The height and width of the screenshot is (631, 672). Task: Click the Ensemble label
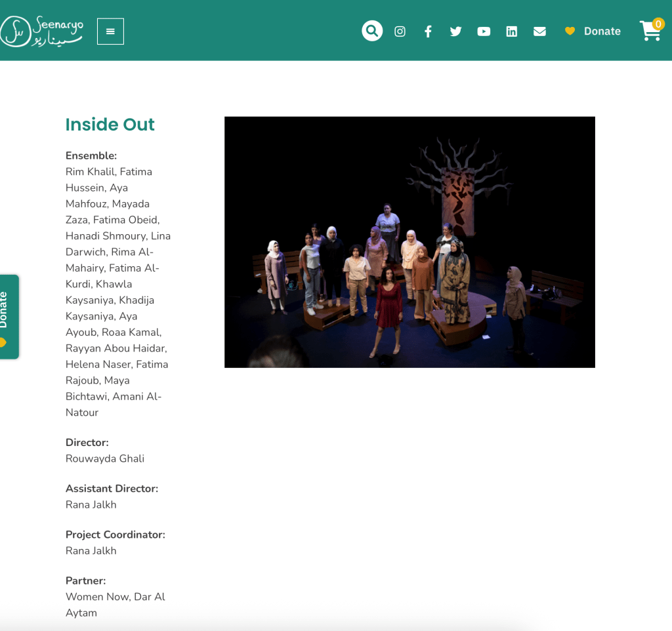[91, 155]
